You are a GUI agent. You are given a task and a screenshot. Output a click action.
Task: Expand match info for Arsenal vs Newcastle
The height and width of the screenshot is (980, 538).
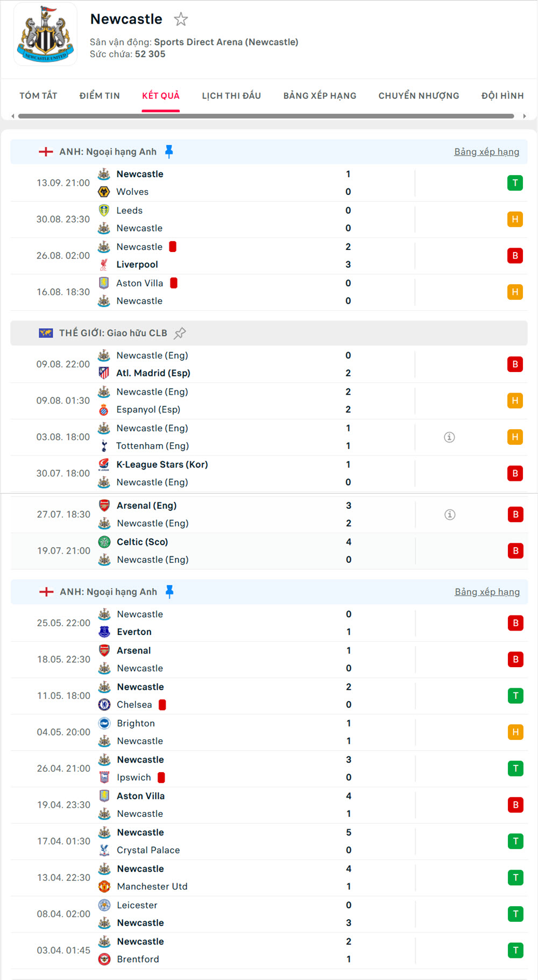pyautogui.click(x=450, y=515)
